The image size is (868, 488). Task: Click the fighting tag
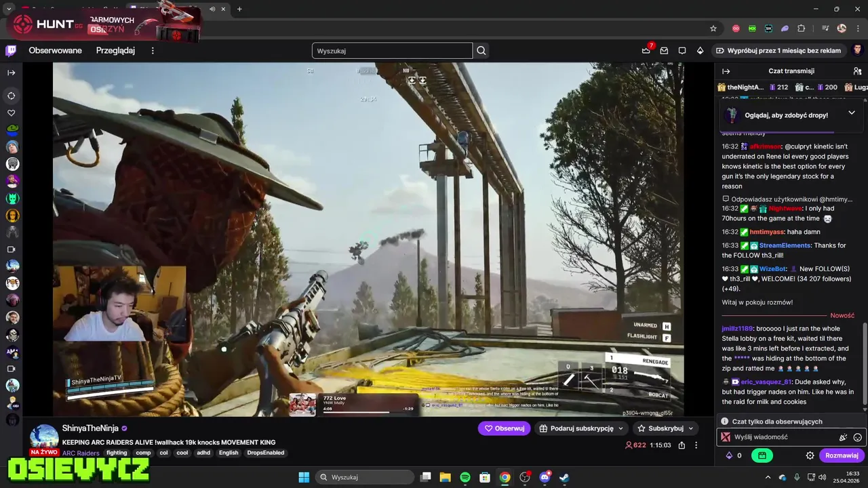[117, 453]
